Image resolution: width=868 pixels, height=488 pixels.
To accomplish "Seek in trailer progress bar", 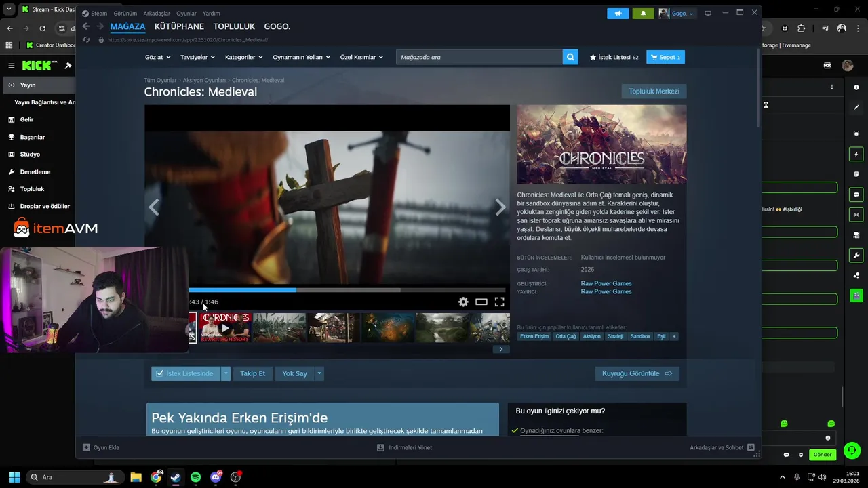I will [x=347, y=290].
